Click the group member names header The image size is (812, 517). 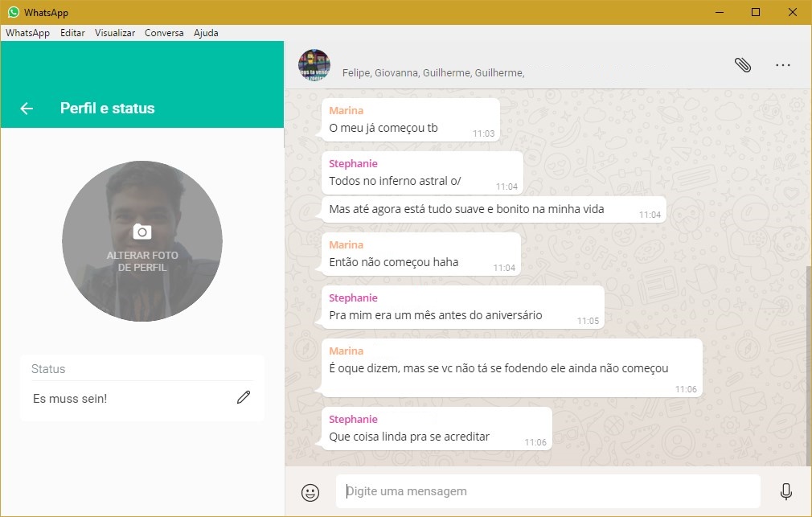coord(433,73)
